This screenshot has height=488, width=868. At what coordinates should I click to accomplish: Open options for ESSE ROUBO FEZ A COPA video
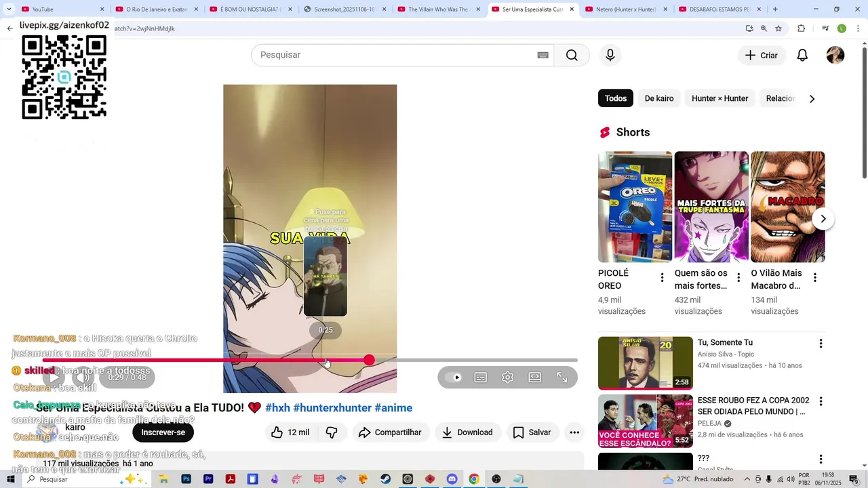[821, 401]
